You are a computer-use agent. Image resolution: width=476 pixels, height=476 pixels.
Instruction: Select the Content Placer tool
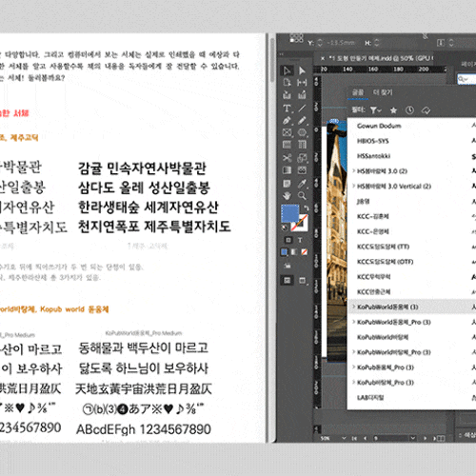click(302, 94)
